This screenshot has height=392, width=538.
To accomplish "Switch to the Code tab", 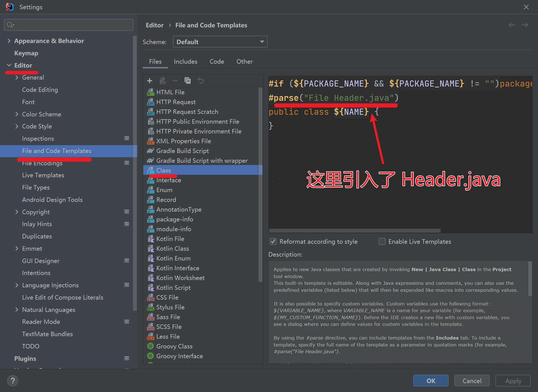I will (x=217, y=61).
